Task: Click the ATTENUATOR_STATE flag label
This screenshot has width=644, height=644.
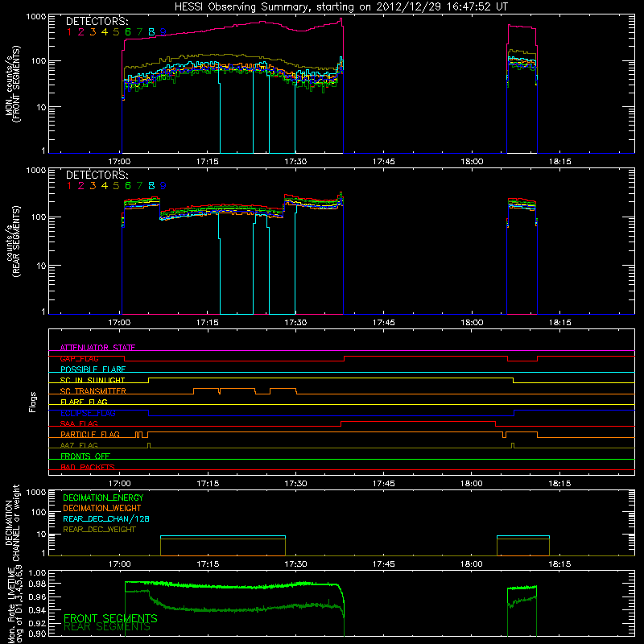Action: coord(97,348)
